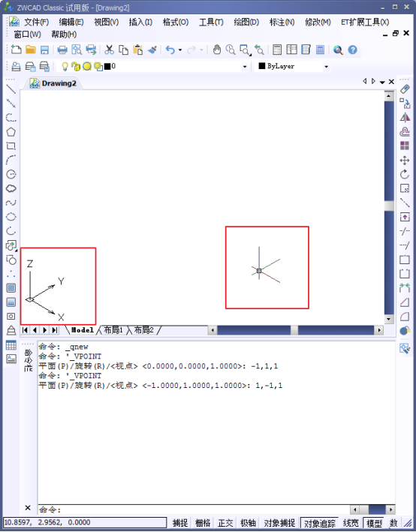Click the command line input field
The image size is (416, 532).
click(x=194, y=509)
